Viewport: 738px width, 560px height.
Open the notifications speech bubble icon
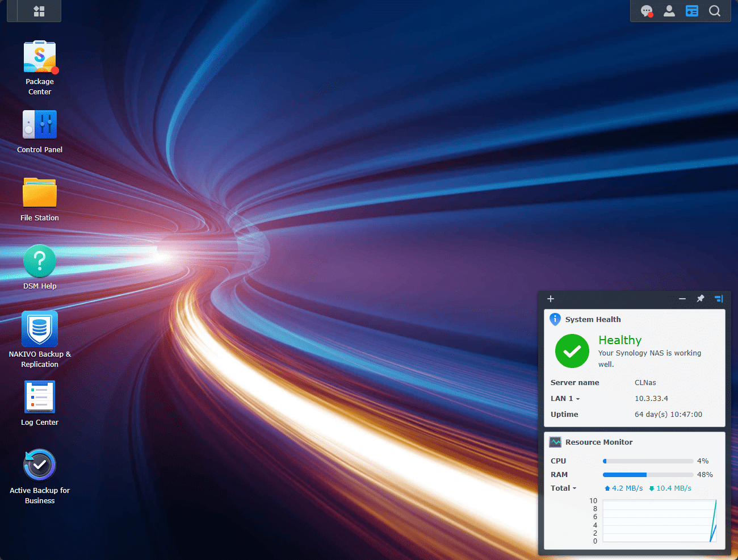pyautogui.click(x=647, y=11)
